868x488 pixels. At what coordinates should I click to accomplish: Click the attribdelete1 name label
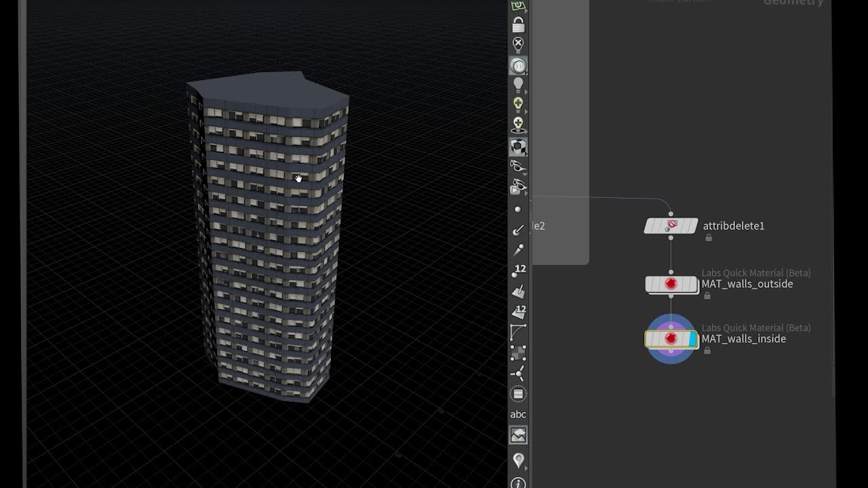point(734,226)
